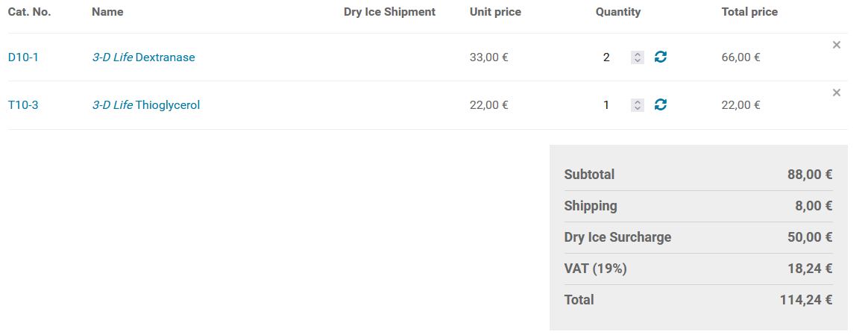Click refresh icon for Thioglycerol quantity

(x=660, y=104)
